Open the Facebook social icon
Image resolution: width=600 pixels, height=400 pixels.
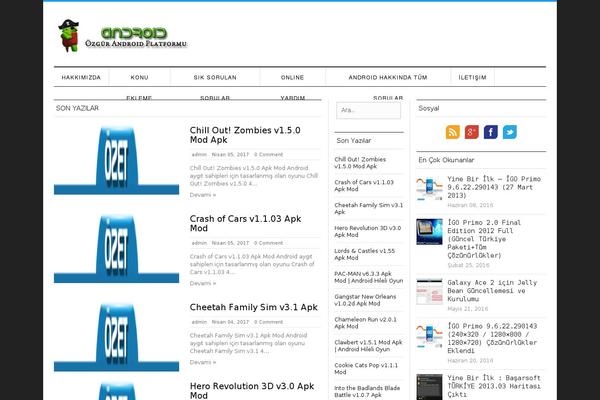click(491, 132)
